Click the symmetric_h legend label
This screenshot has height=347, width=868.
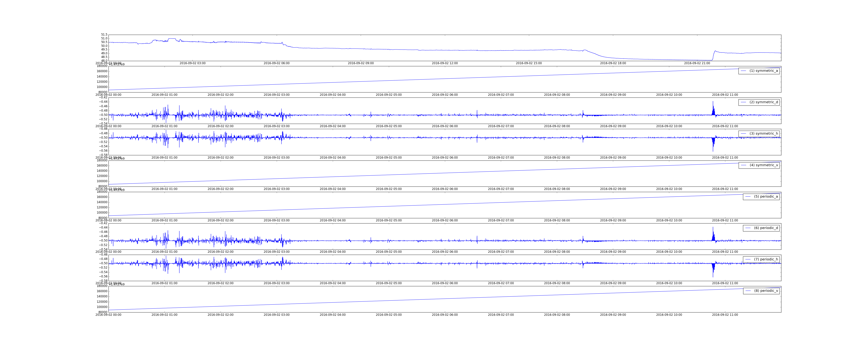click(x=763, y=133)
